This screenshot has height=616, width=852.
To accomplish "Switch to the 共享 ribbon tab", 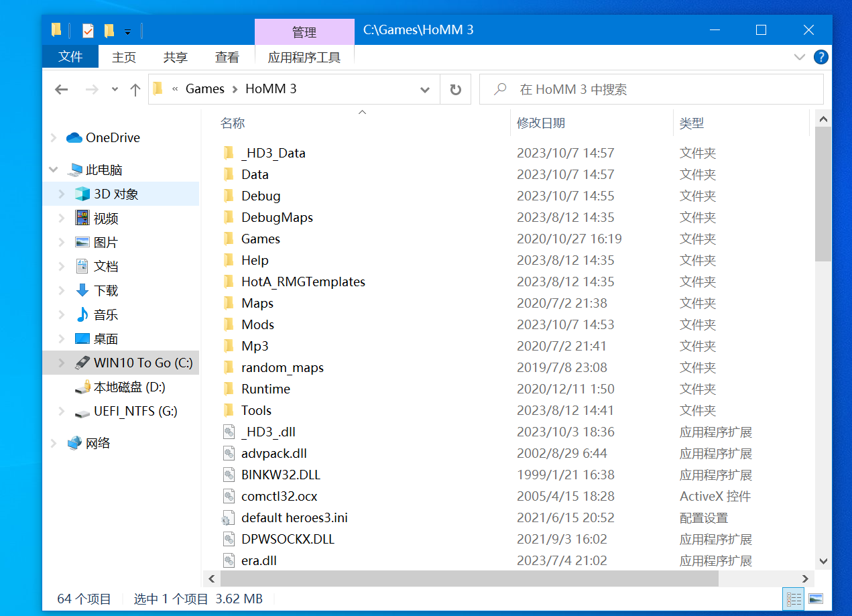I will (x=176, y=58).
